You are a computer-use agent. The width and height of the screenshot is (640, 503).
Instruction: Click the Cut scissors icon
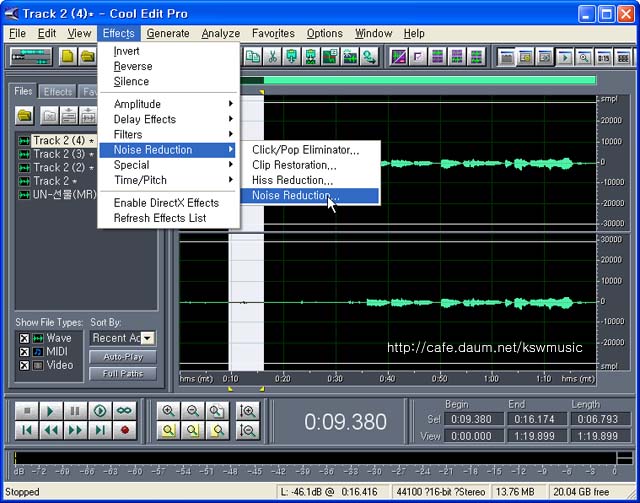[x=272, y=57]
